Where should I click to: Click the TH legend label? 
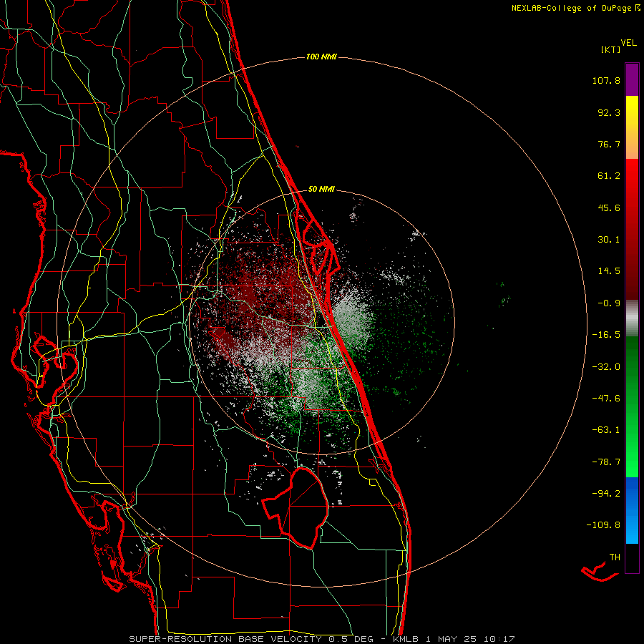coord(615,557)
